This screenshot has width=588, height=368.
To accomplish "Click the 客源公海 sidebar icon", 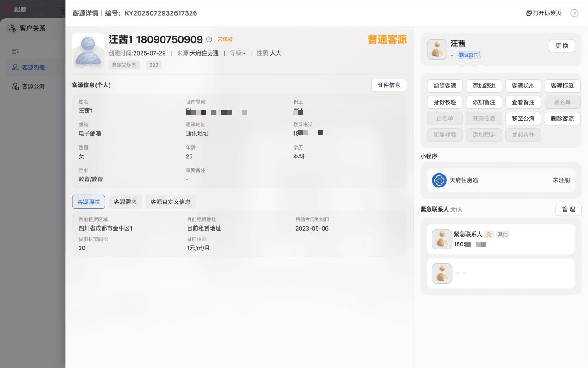I will 15,86.
